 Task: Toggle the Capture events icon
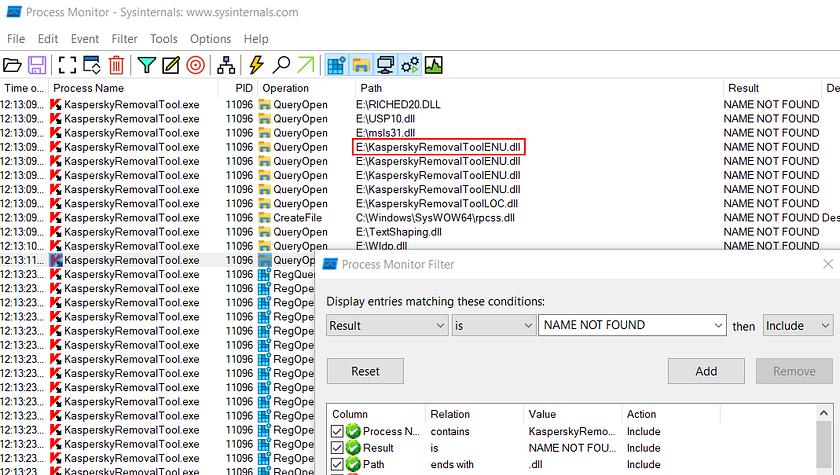(67, 65)
